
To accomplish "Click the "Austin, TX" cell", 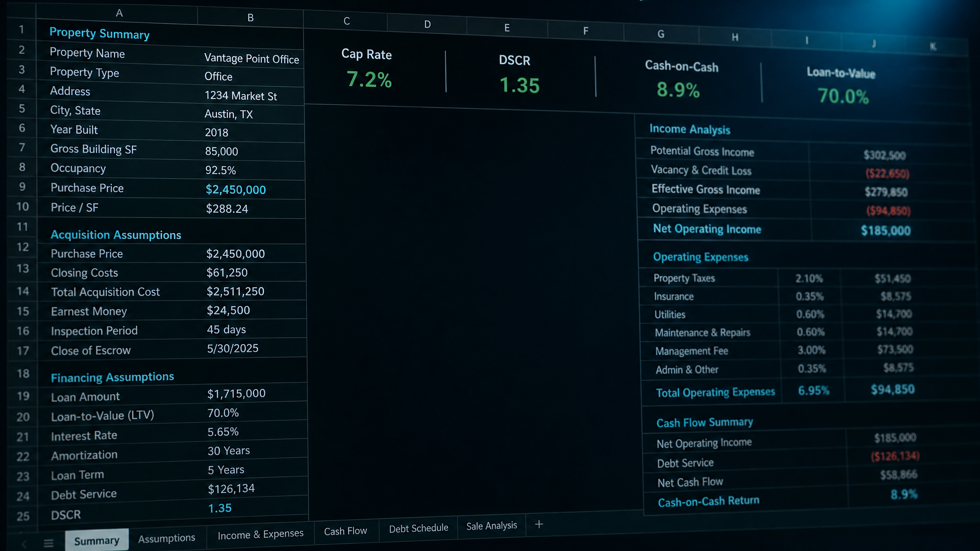I will click(229, 114).
